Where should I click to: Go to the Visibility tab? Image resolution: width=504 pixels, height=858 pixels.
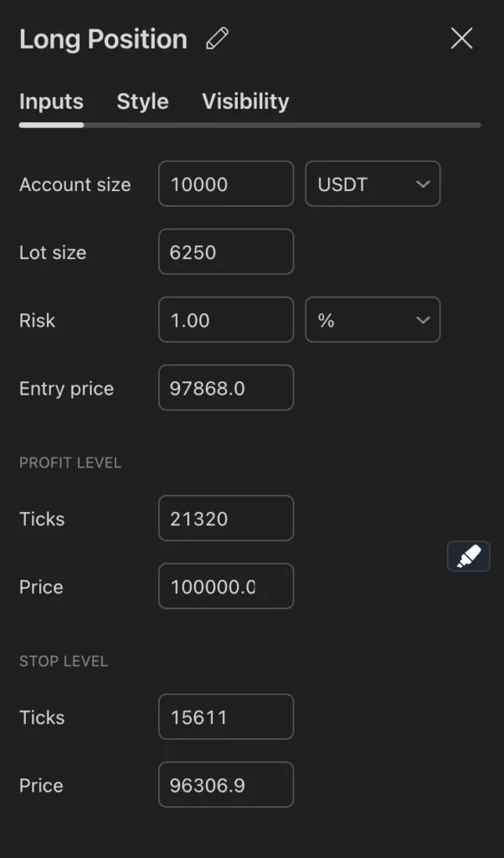245,101
